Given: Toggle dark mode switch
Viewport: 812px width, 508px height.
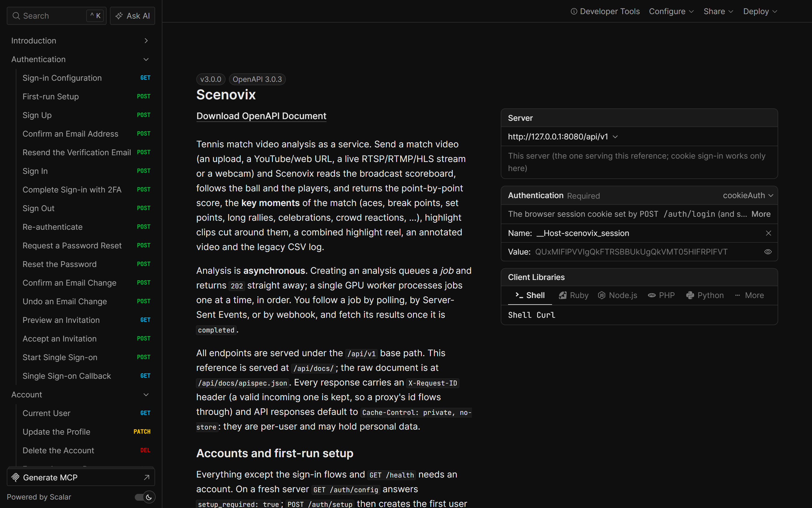Looking at the screenshot, I should coord(145,497).
